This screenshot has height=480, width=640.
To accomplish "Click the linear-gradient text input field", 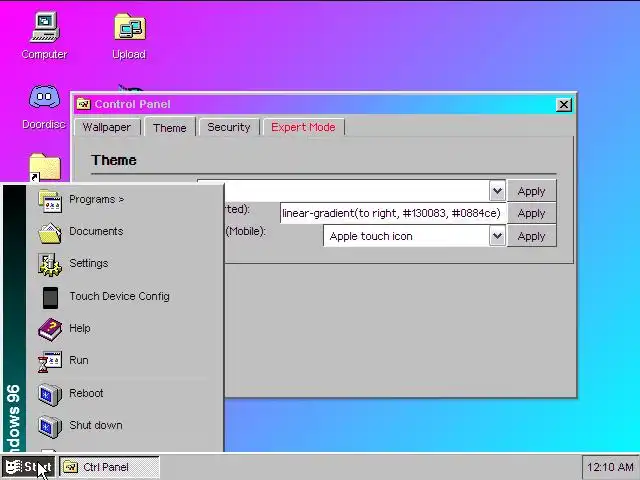I will coord(393,213).
